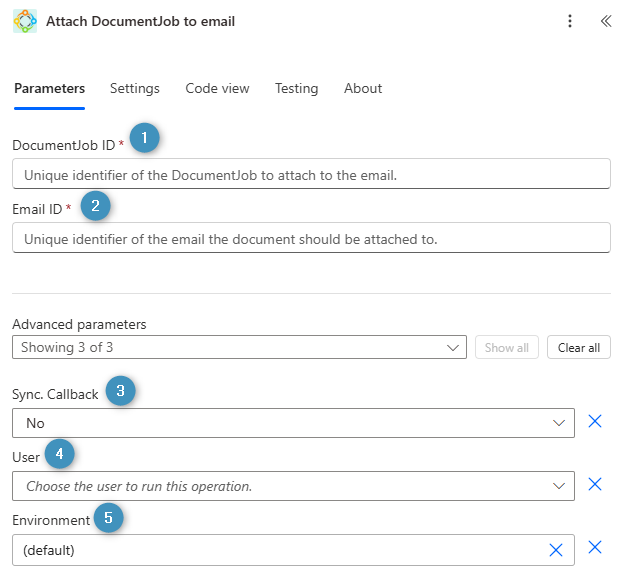
Task: Remove the User parameter with X
Action: (595, 485)
